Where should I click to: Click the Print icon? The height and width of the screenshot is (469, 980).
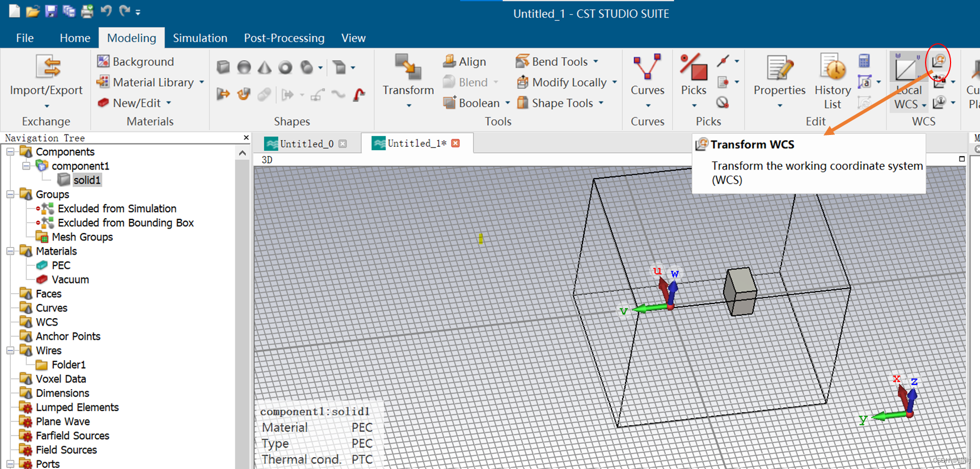tap(87, 11)
